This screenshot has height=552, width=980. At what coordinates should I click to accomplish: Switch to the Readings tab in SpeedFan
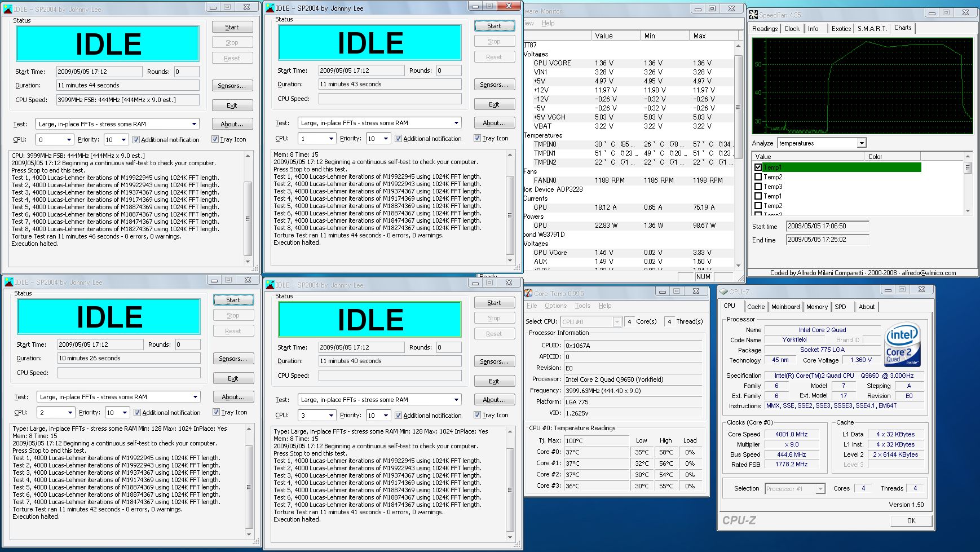[x=765, y=29]
